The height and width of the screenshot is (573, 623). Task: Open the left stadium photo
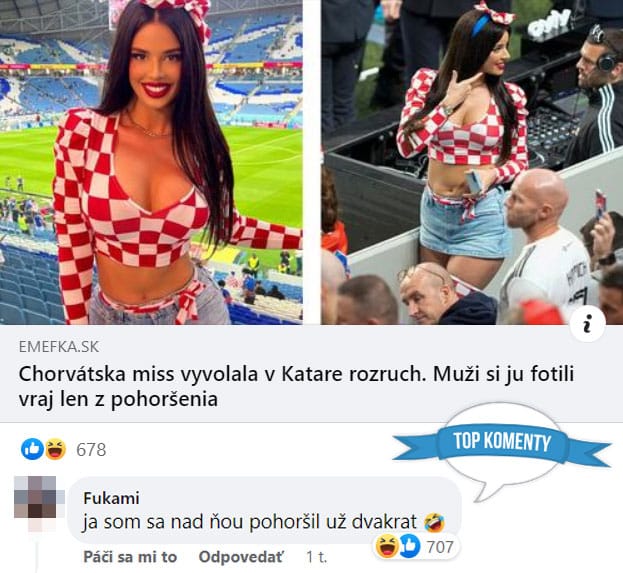point(151,162)
